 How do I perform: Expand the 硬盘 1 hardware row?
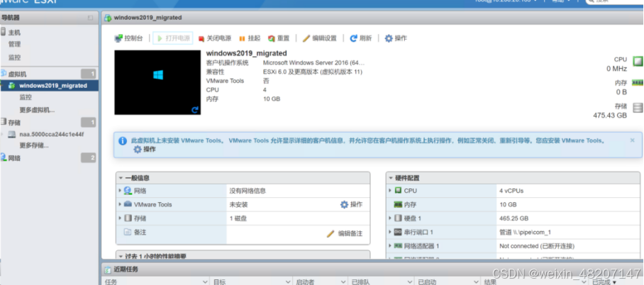(390, 218)
